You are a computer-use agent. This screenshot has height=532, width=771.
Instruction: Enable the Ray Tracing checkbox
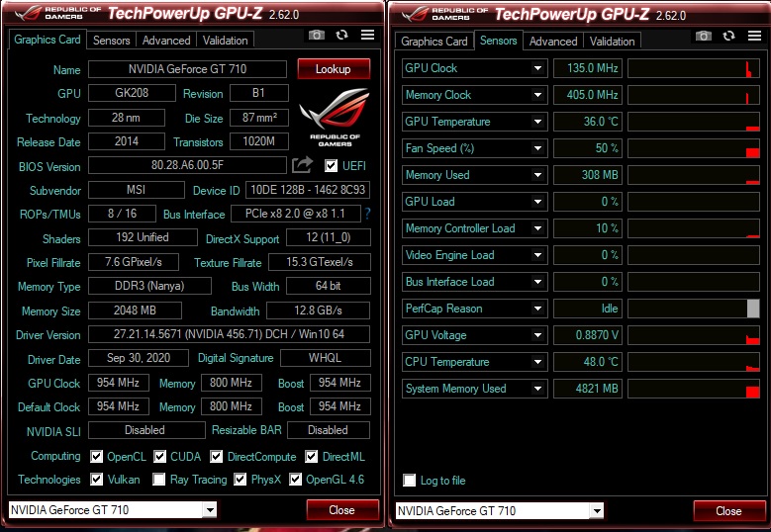(159, 481)
